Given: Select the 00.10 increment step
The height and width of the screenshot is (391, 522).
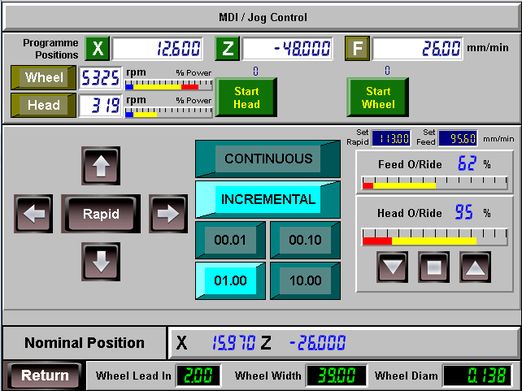Looking at the screenshot, I should coord(305,240).
